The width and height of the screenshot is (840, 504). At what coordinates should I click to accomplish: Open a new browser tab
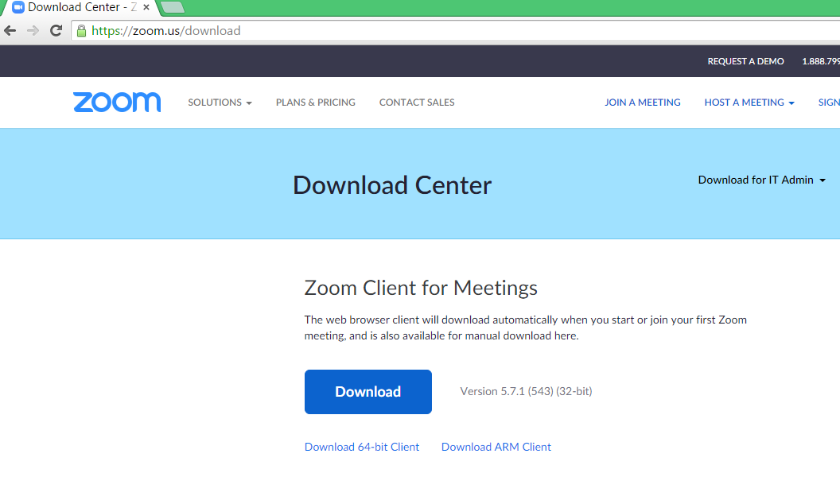click(173, 7)
